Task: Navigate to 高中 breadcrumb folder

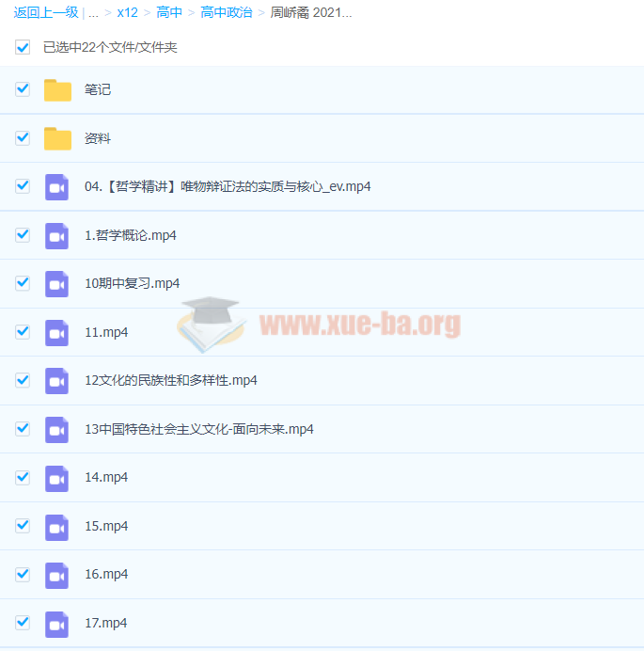Action: pos(169,13)
